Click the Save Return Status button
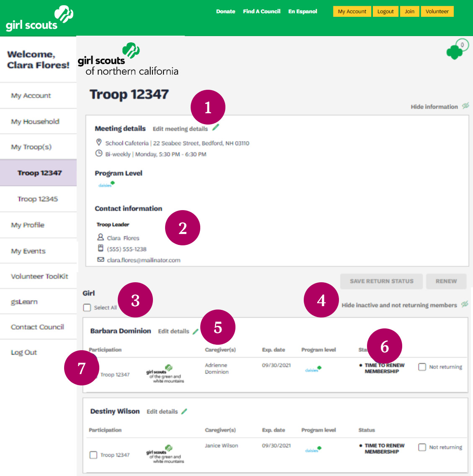 [x=381, y=281]
